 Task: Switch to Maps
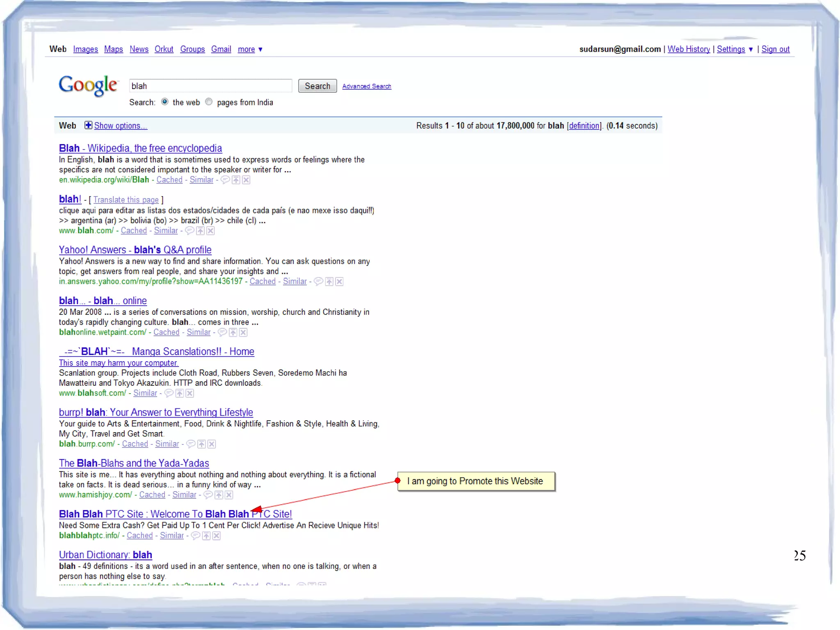pos(114,49)
